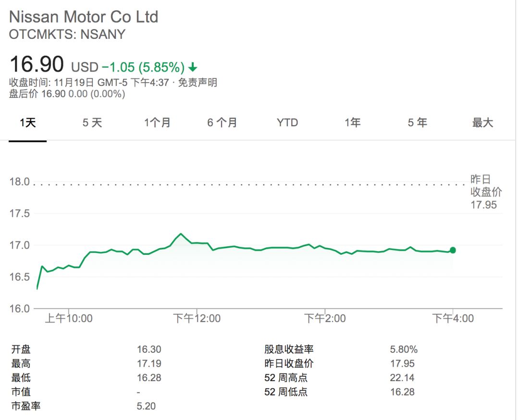Select the 1天 time range tab

click(28, 123)
